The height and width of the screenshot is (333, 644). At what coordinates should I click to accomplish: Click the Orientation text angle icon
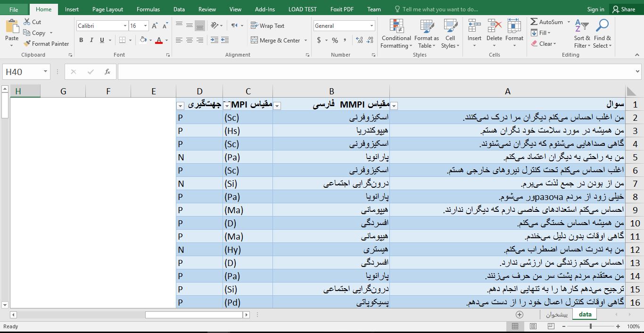[215, 25]
